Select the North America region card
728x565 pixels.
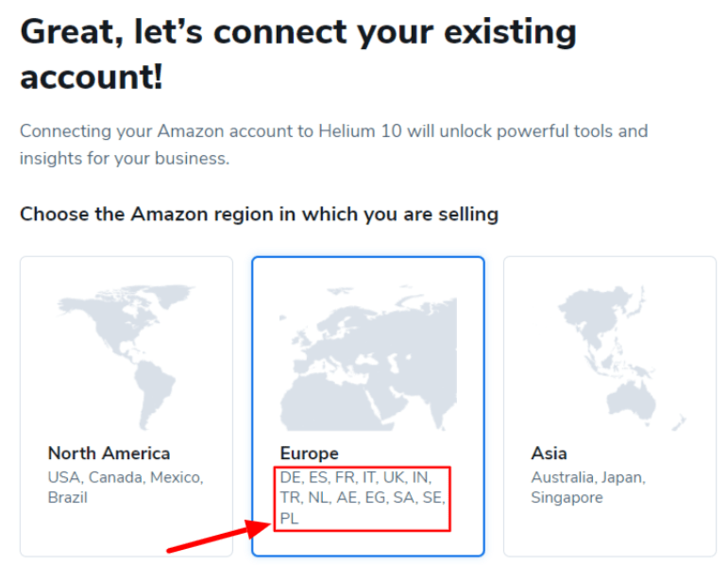click(x=127, y=406)
